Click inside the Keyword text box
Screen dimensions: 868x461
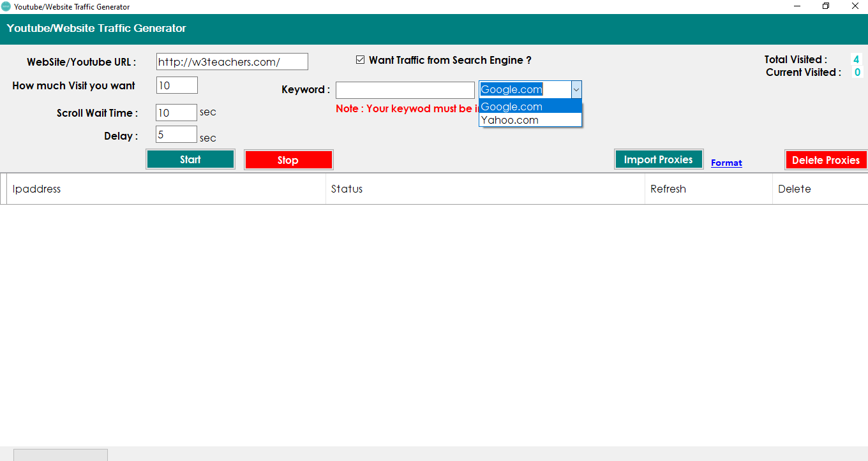pyautogui.click(x=405, y=89)
